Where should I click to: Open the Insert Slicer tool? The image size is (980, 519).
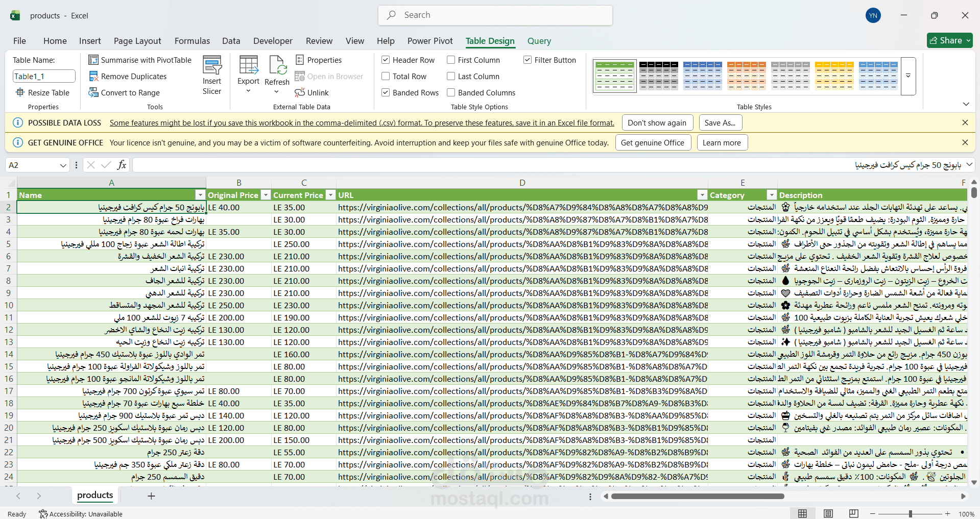212,76
